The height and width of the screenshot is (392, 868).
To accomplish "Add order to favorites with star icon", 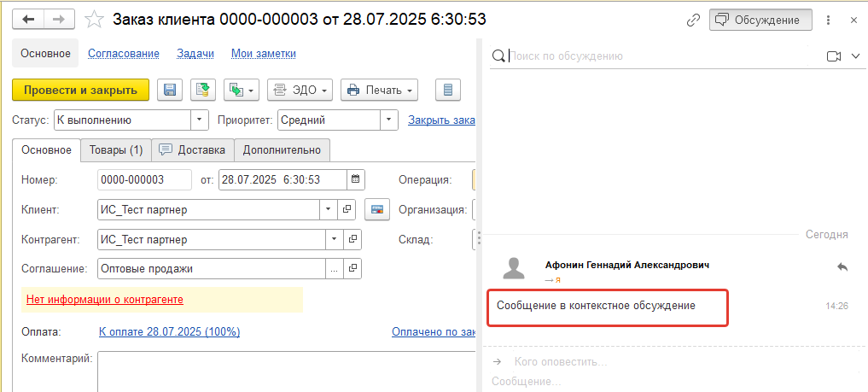I will tap(94, 20).
